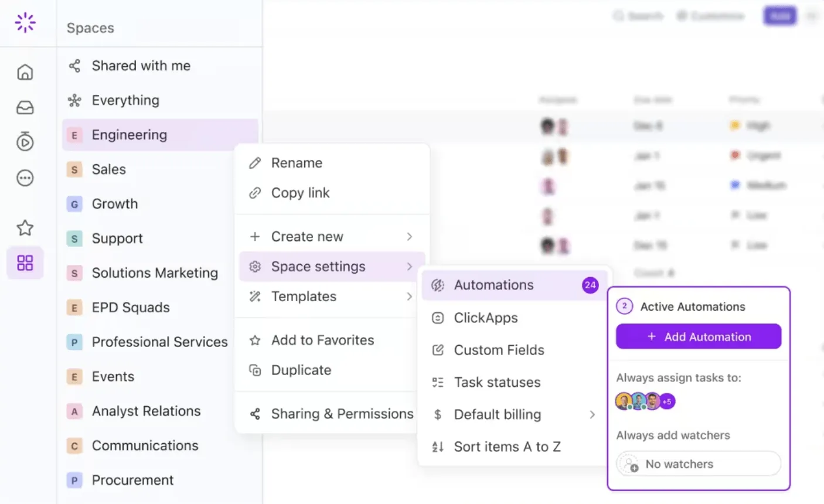Click the Sort A to Z icon
Screen dimensions: 824x504
tap(438, 447)
